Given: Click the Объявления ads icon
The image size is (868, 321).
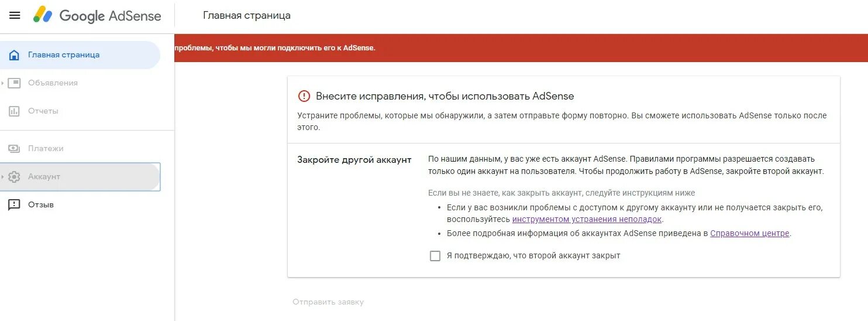Looking at the screenshot, I should (15, 83).
